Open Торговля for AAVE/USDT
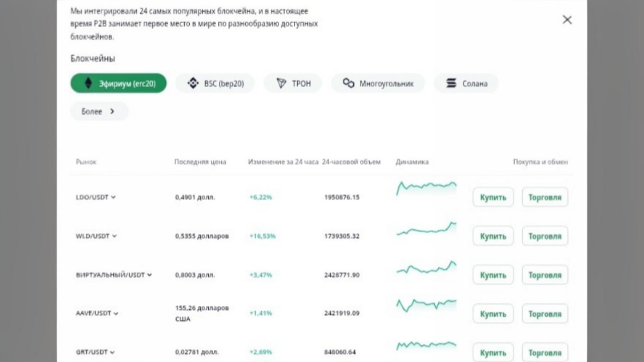Viewport: 644px width, 362px height. [x=545, y=314]
